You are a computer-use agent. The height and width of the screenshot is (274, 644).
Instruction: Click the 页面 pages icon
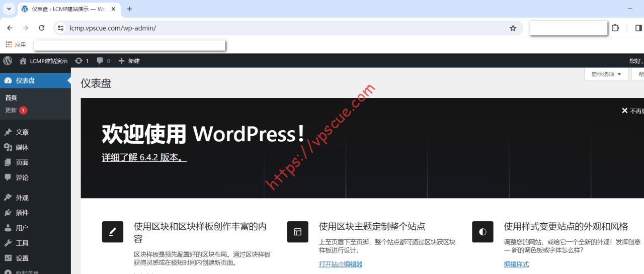[8, 162]
